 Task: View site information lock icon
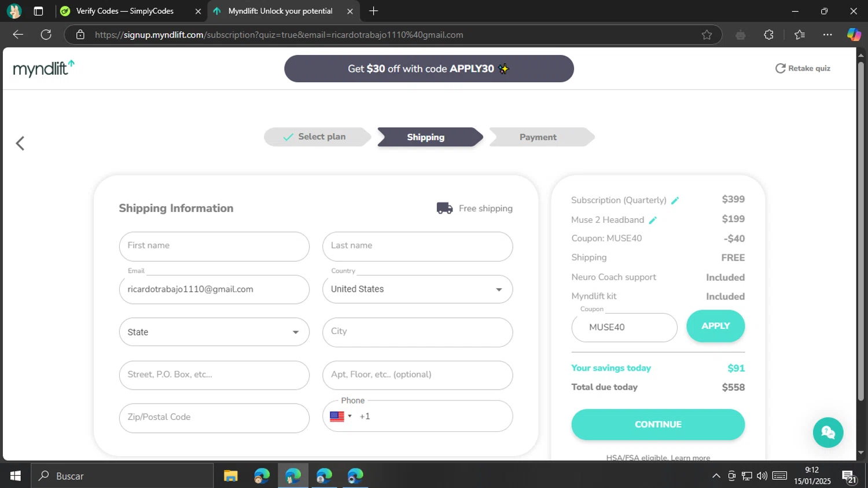tap(80, 35)
